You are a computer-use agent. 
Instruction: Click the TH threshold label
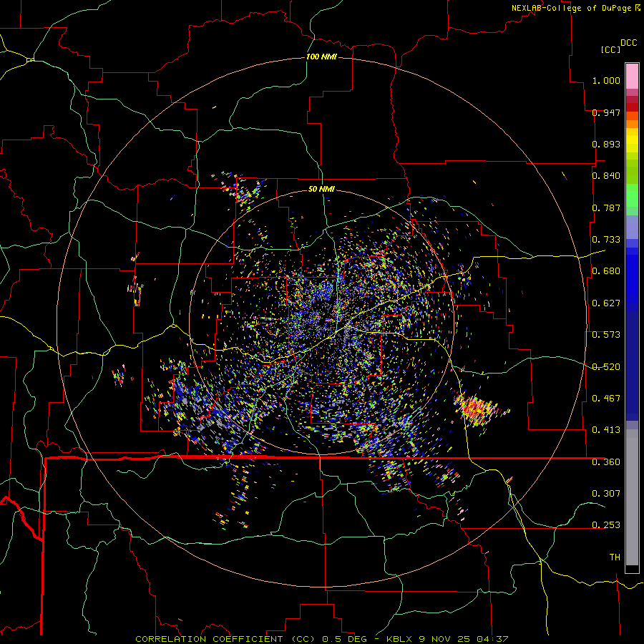pos(615,557)
